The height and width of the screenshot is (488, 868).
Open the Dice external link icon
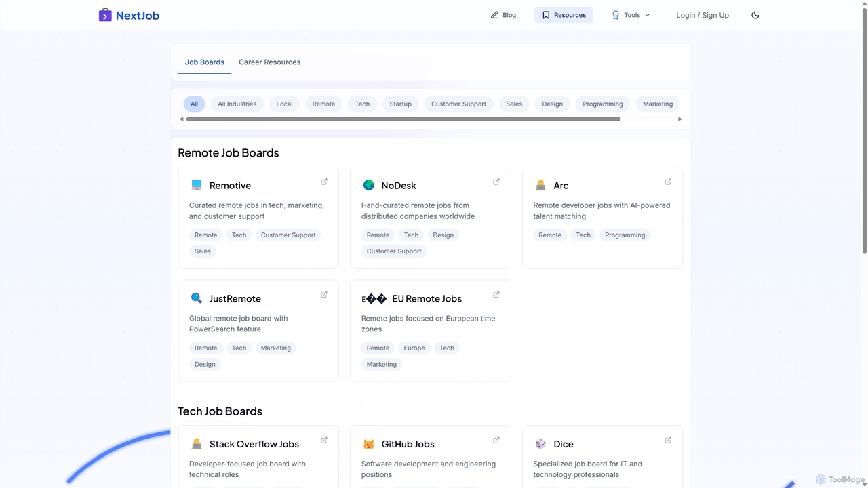pos(668,440)
